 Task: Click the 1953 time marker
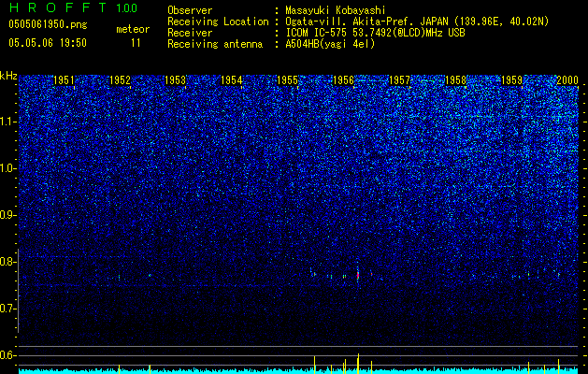176,80
